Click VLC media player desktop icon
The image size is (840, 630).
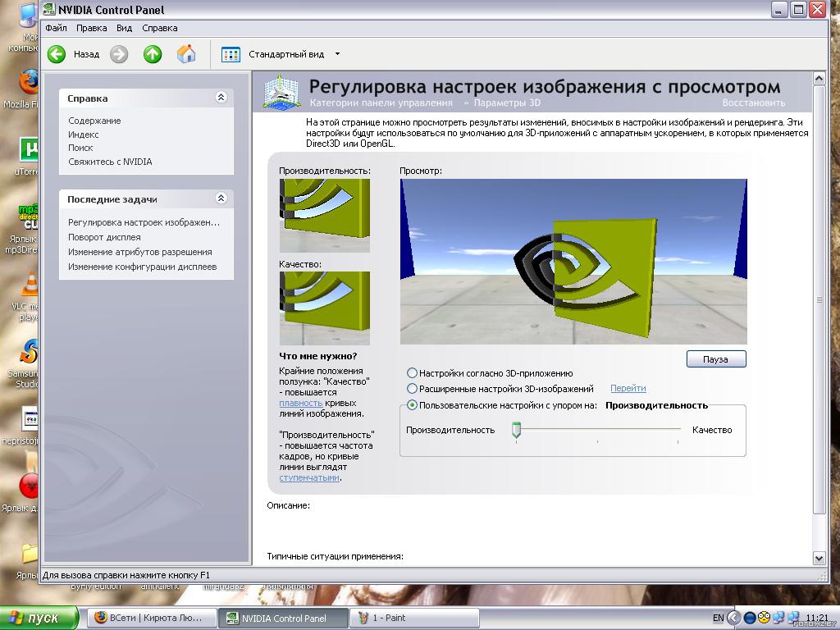(30, 283)
